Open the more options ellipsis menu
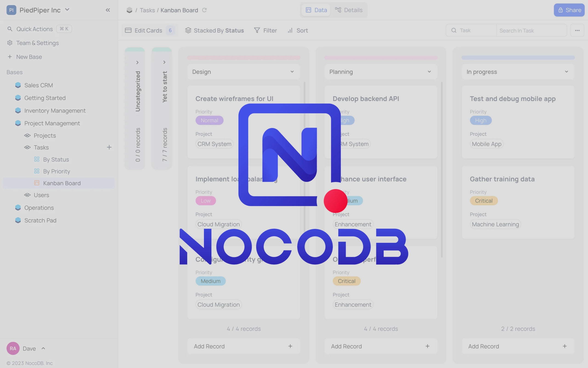The height and width of the screenshot is (368, 588). point(577,30)
